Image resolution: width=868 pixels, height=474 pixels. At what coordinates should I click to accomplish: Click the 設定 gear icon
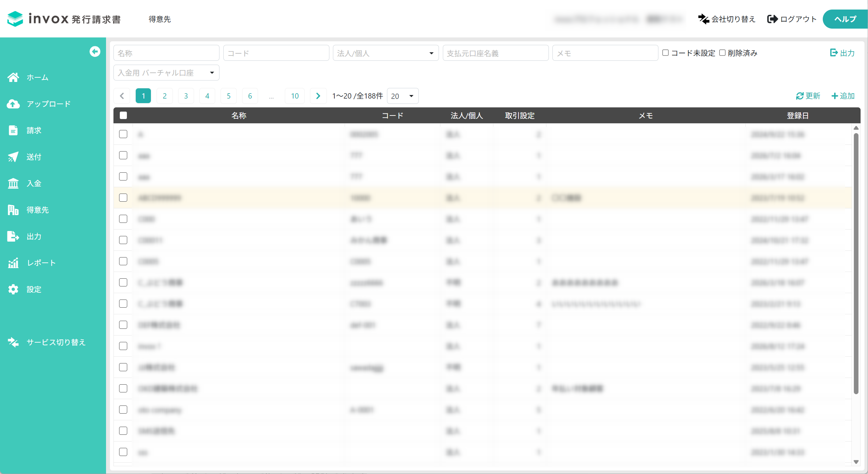pyautogui.click(x=13, y=289)
